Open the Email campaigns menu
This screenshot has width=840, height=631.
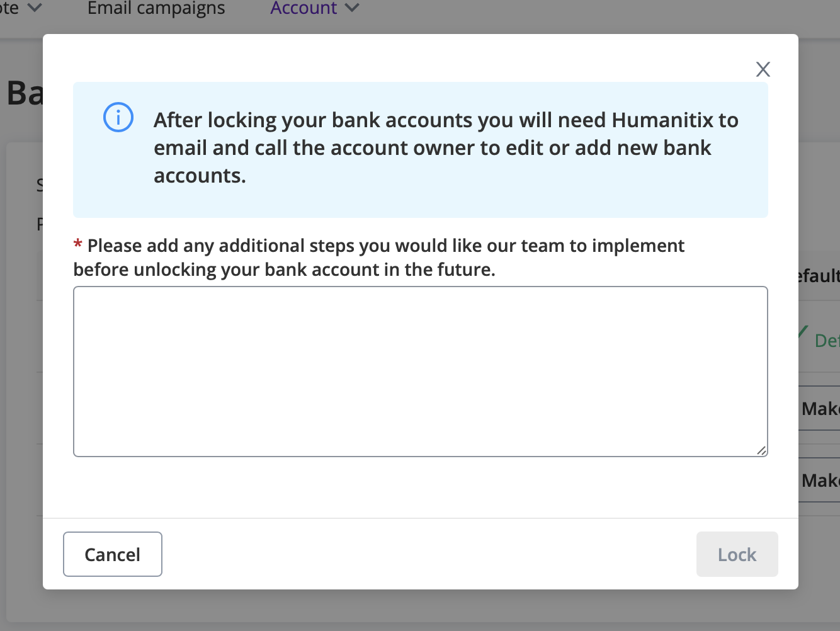tap(156, 8)
